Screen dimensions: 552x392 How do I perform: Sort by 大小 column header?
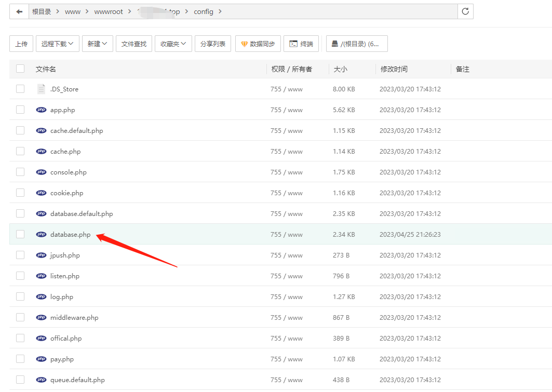tap(341, 69)
